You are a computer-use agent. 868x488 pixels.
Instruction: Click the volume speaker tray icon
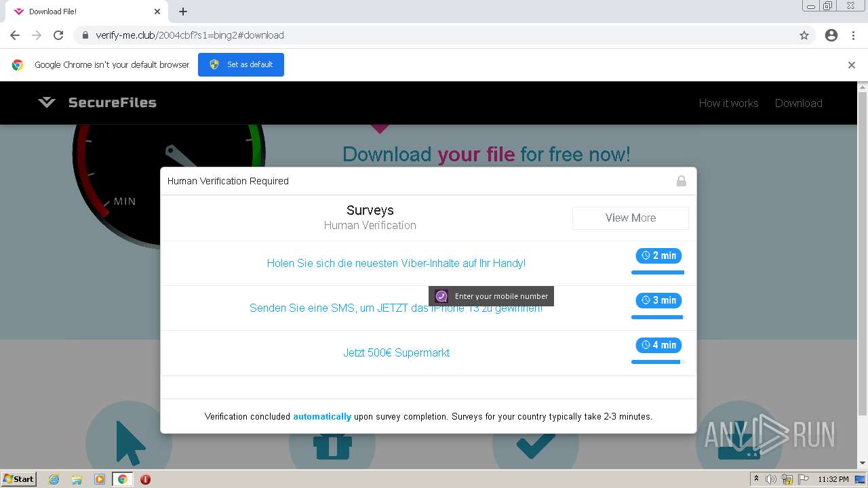771,479
